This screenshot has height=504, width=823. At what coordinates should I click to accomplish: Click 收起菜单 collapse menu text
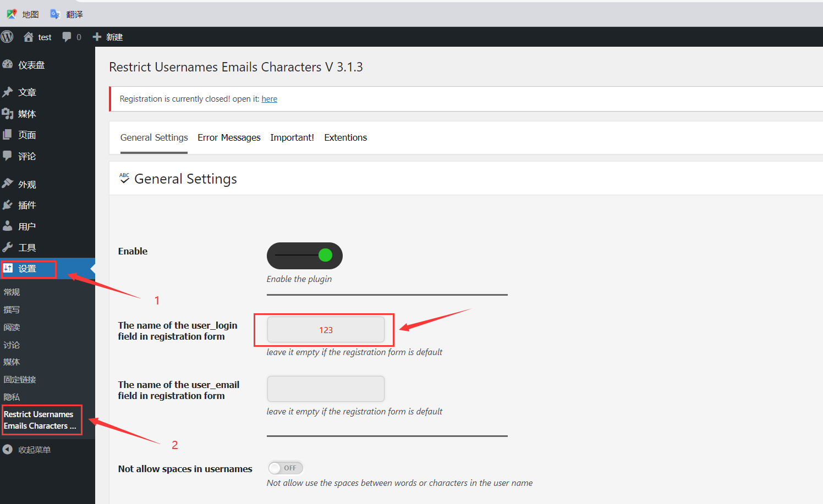[34, 450]
